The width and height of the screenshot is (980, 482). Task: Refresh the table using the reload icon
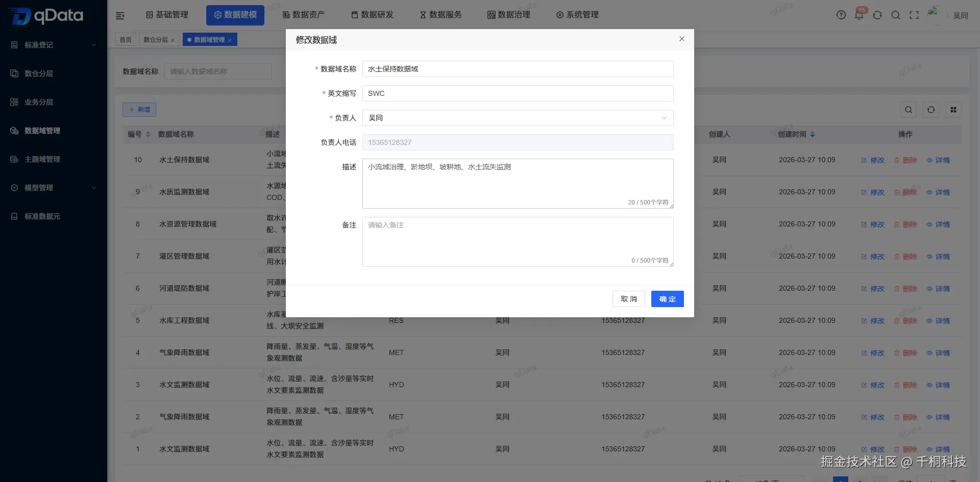tap(931, 109)
